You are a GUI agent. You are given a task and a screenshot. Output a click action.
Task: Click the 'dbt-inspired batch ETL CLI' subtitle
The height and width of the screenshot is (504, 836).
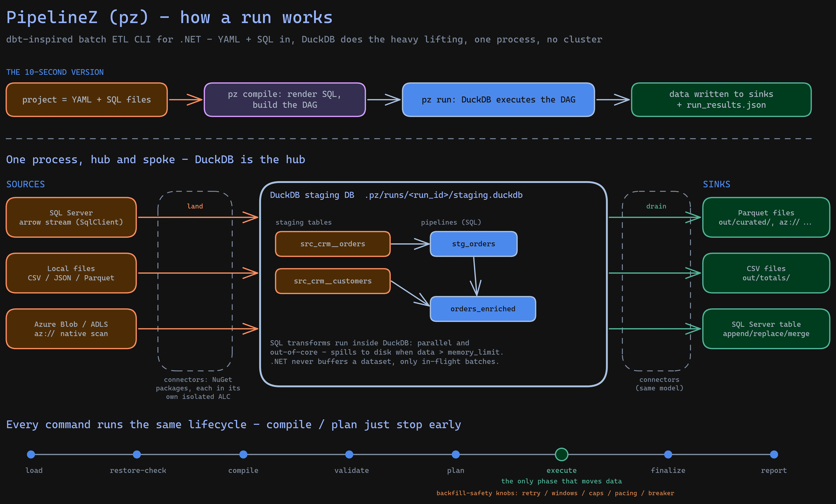coord(304,40)
